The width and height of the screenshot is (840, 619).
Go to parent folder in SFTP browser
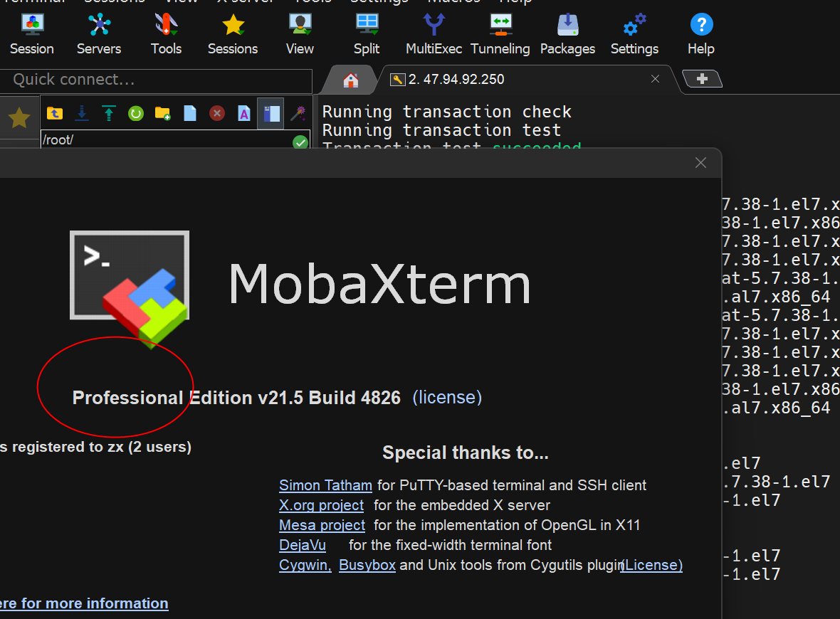(55, 114)
